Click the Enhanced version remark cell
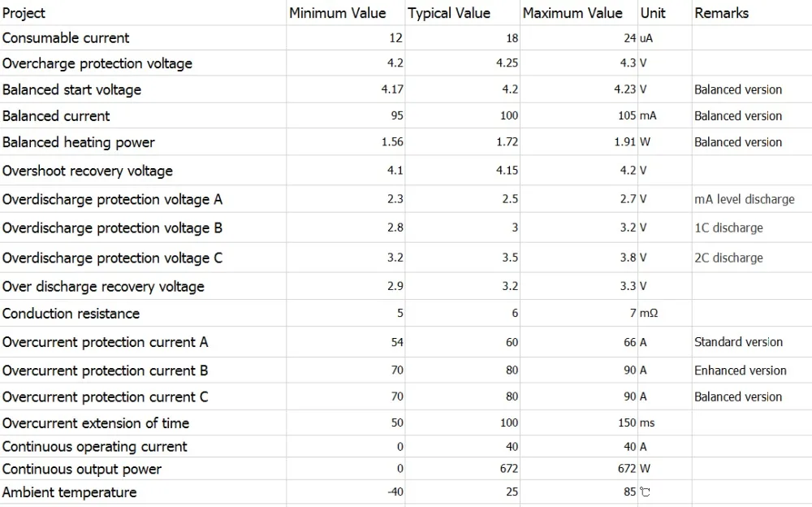The height and width of the screenshot is (507, 812). tap(740, 370)
